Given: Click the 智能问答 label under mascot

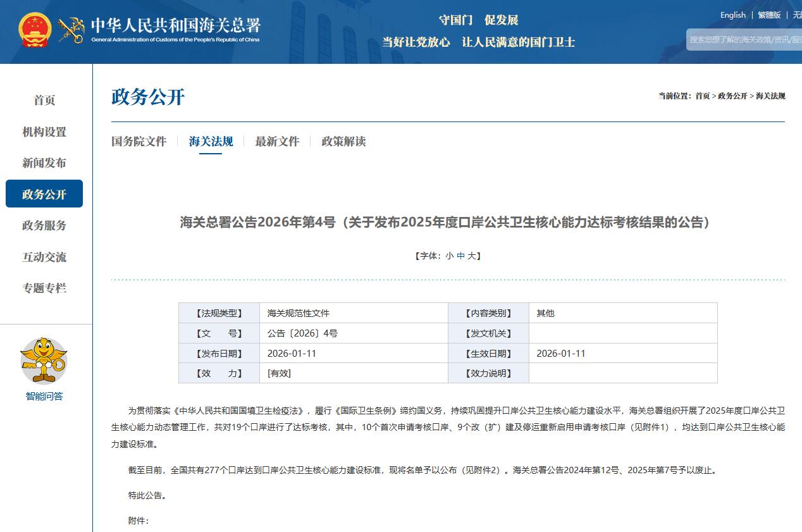Looking at the screenshot, I should pyautogui.click(x=44, y=397).
